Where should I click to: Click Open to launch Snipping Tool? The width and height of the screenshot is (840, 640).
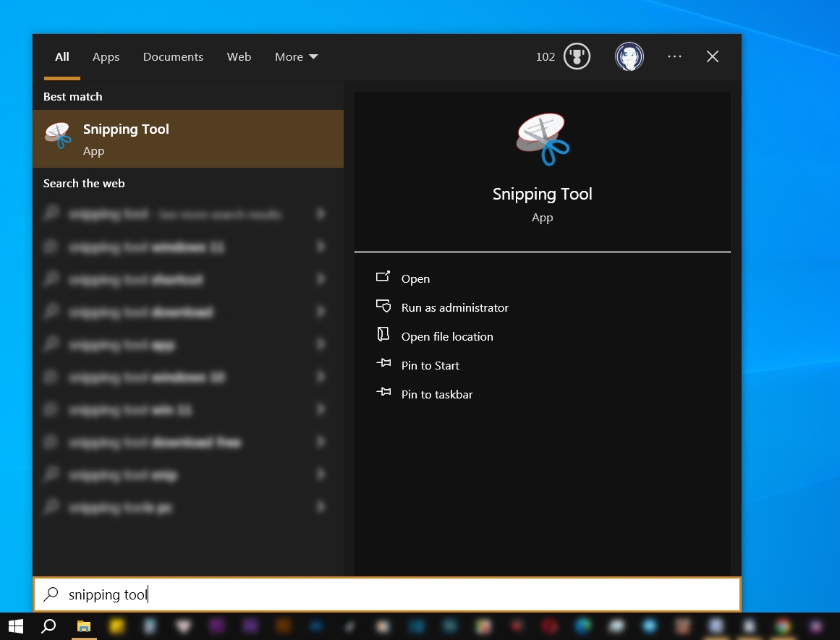(x=415, y=278)
